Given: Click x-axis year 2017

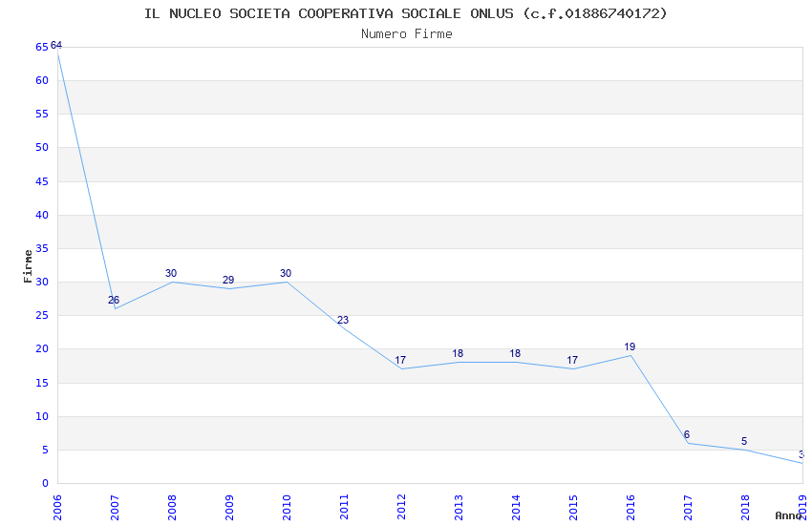Looking at the screenshot, I should click(688, 508).
